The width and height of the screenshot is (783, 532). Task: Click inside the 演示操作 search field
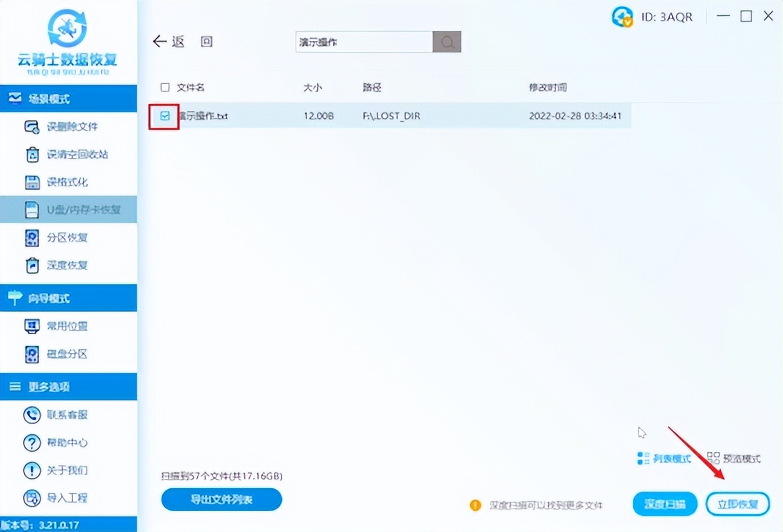pyautogui.click(x=362, y=42)
